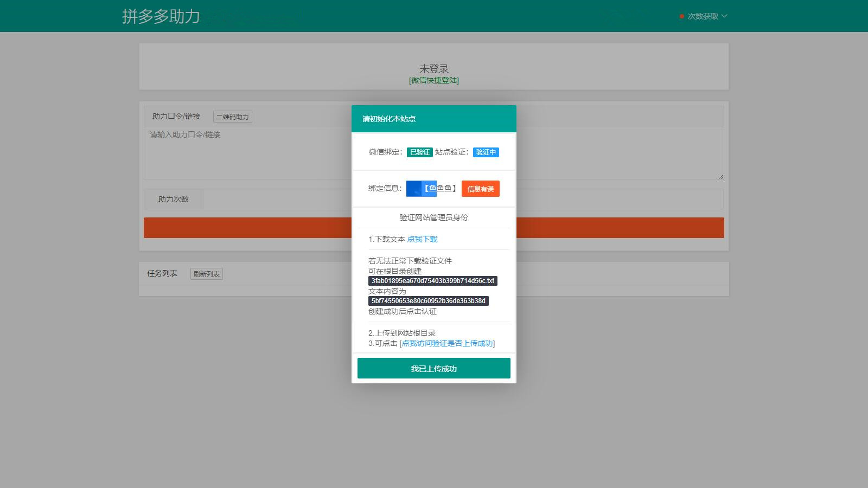The width and height of the screenshot is (868, 488).
Task: Click the red dot beside 次数获取
Action: (682, 16)
